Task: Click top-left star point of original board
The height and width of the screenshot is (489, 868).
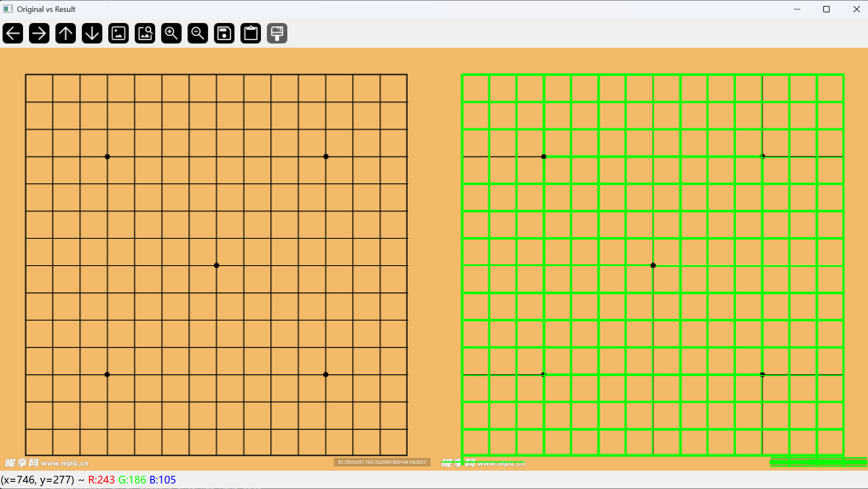Action: pyautogui.click(x=107, y=156)
